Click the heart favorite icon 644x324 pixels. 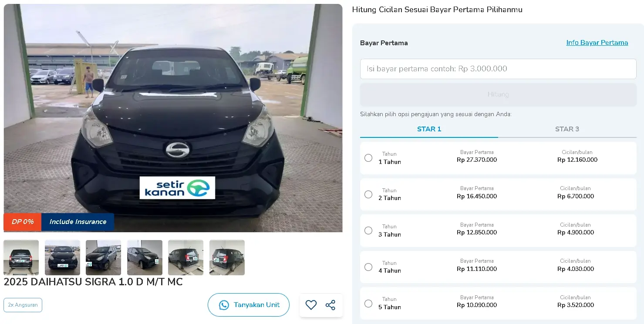point(311,305)
